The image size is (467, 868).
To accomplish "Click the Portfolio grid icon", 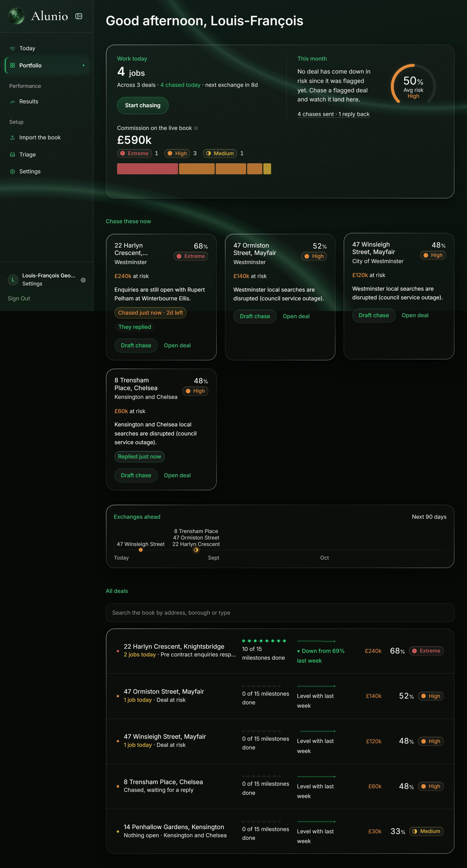I will click(12, 65).
